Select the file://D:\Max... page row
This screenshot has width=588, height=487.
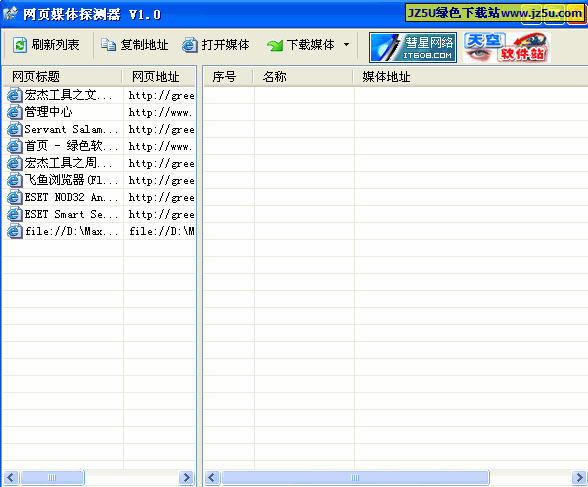(99, 231)
